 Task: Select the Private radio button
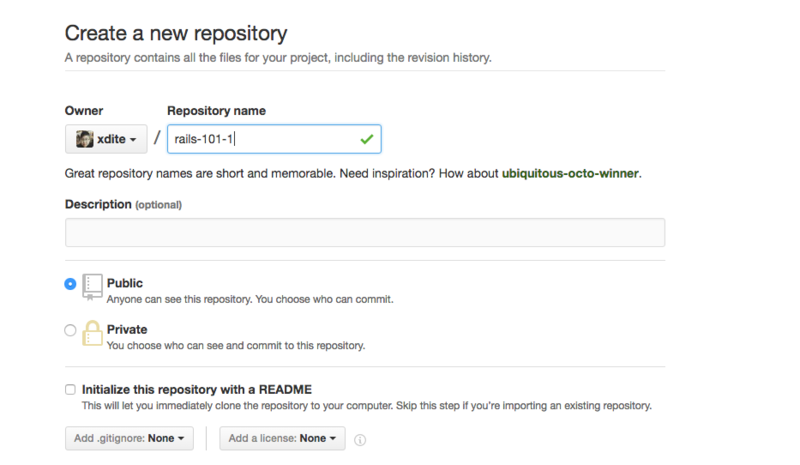click(70, 330)
